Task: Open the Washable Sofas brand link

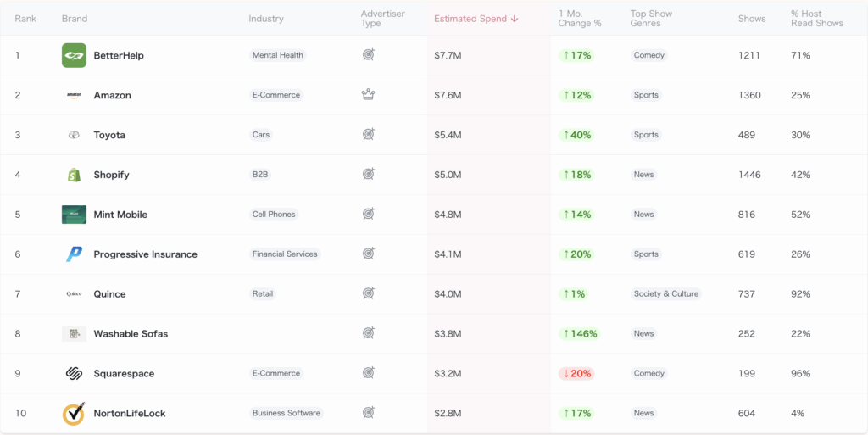Action: pyautogui.click(x=131, y=334)
